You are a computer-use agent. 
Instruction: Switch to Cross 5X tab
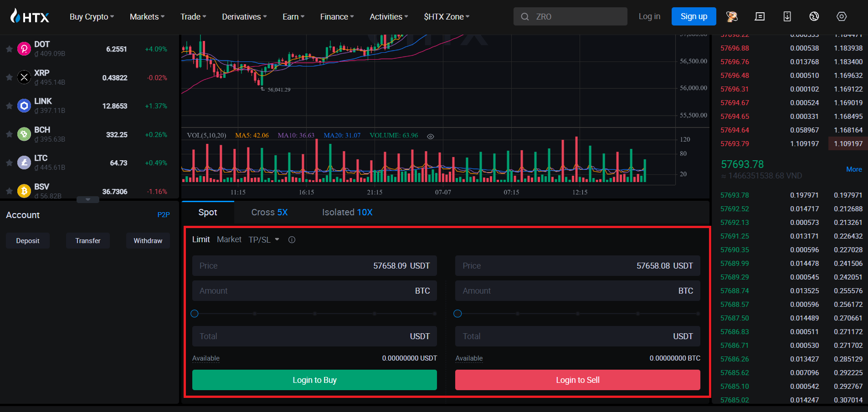click(x=269, y=212)
